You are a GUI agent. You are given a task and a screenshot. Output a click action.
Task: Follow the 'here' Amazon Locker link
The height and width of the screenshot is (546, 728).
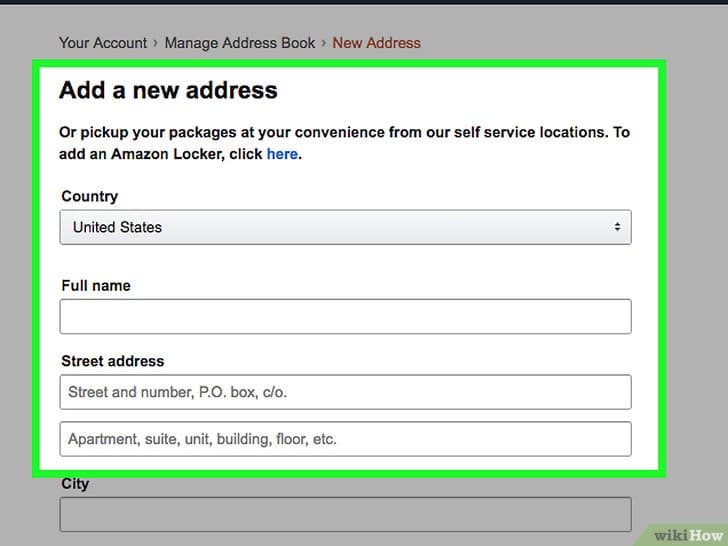282,154
